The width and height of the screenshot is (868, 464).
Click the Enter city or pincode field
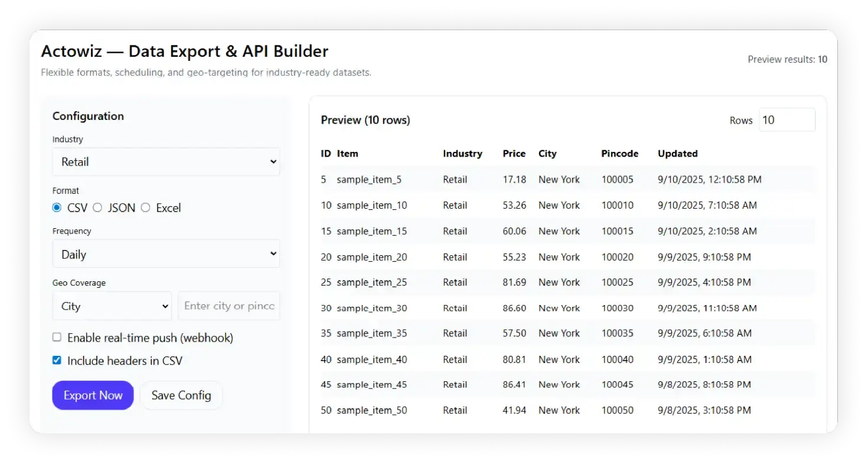click(x=229, y=306)
